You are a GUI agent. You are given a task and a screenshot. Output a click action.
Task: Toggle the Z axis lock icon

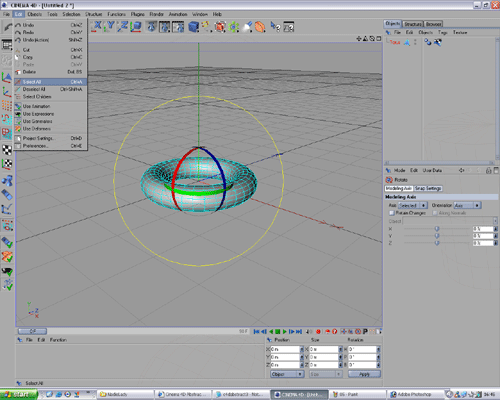point(123,26)
